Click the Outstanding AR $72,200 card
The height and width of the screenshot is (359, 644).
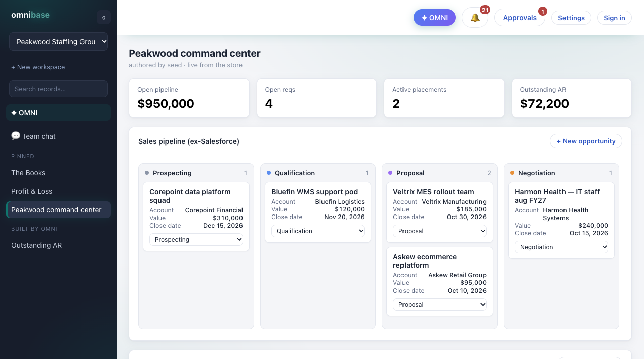[x=572, y=98]
